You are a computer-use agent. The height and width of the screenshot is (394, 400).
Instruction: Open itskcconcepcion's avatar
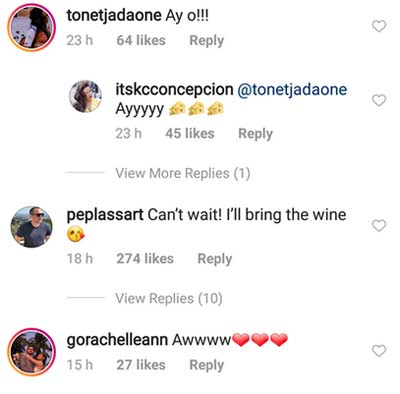point(85,96)
